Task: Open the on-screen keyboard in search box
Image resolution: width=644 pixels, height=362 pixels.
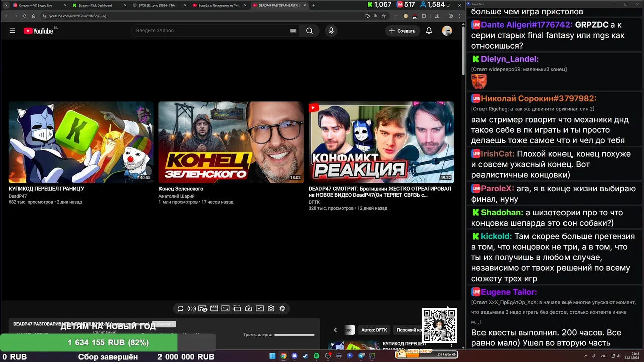Action: [x=293, y=31]
